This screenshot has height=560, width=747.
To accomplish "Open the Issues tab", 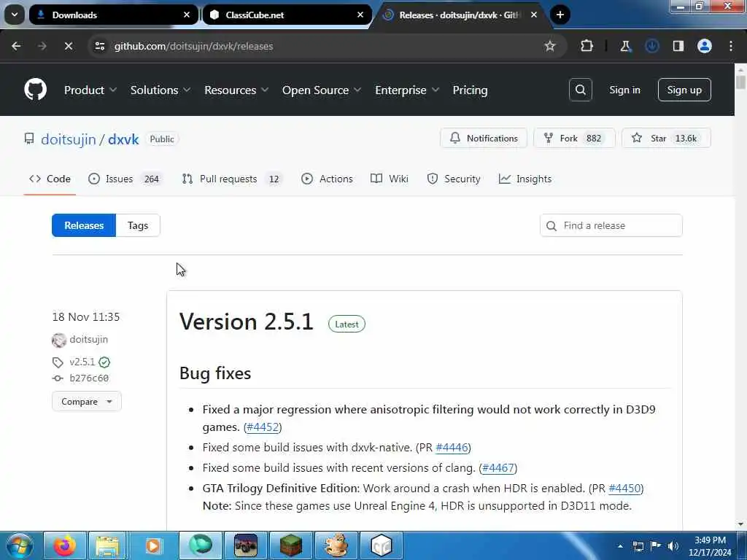I will 125,179.
